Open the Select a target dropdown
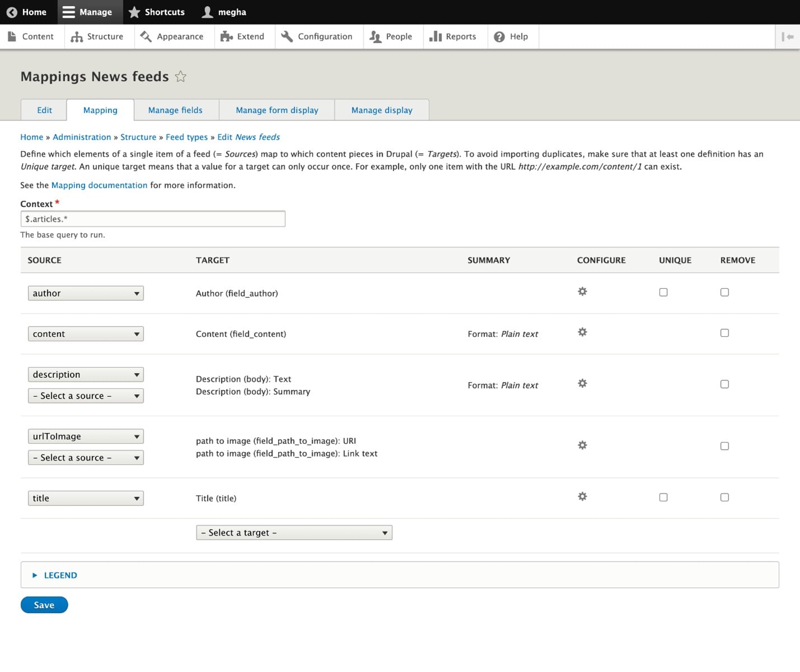The height and width of the screenshot is (672, 800). click(294, 533)
